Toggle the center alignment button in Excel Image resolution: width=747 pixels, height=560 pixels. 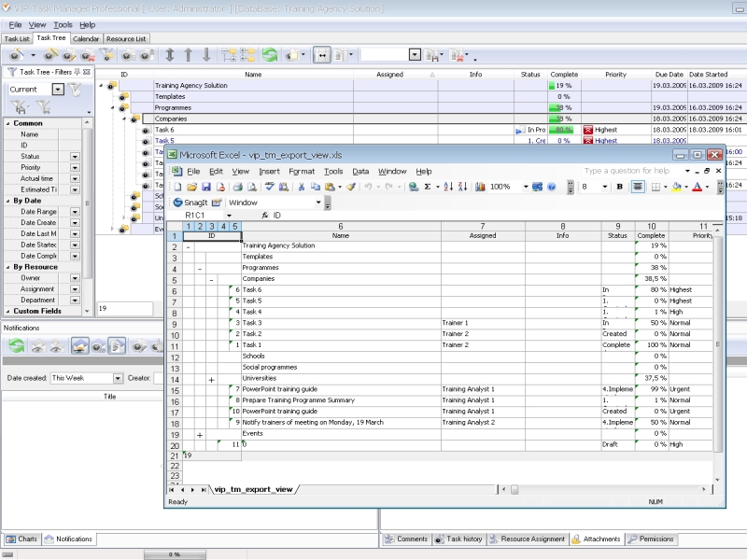(x=638, y=187)
